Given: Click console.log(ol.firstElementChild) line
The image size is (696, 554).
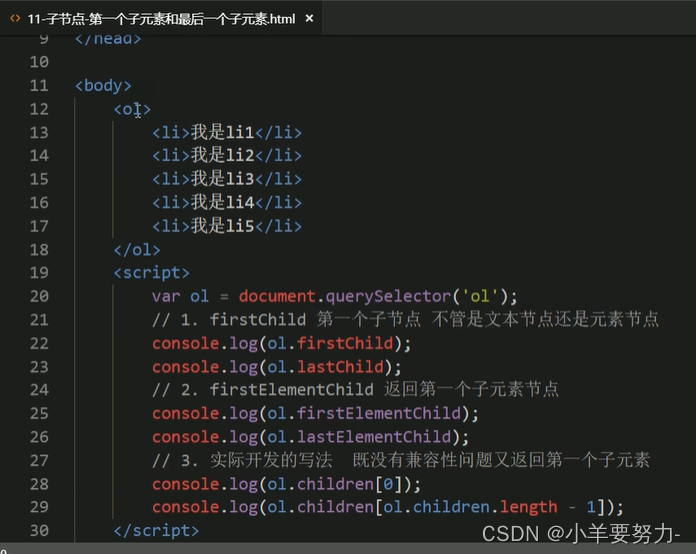Looking at the screenshot, I should 315,414.
